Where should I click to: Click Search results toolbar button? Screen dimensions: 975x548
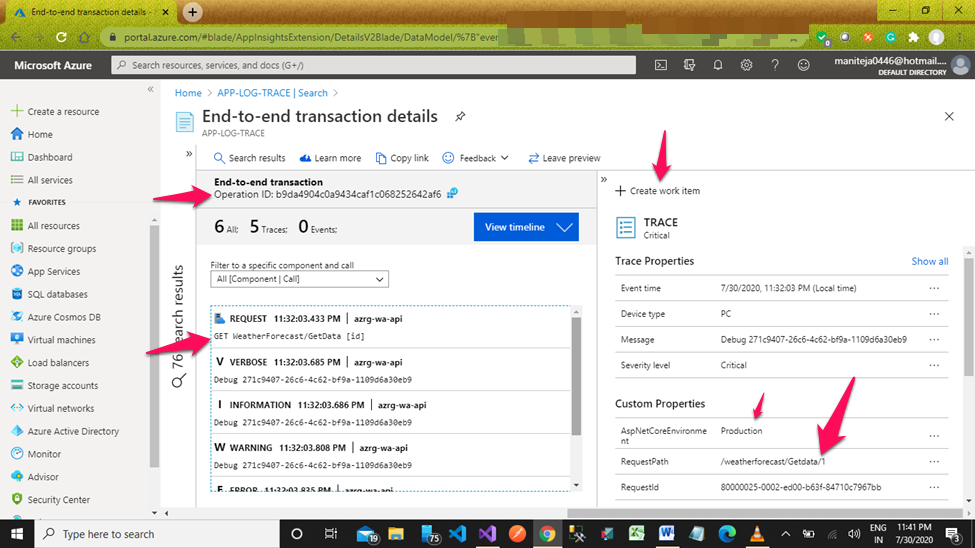click(249, 158)
